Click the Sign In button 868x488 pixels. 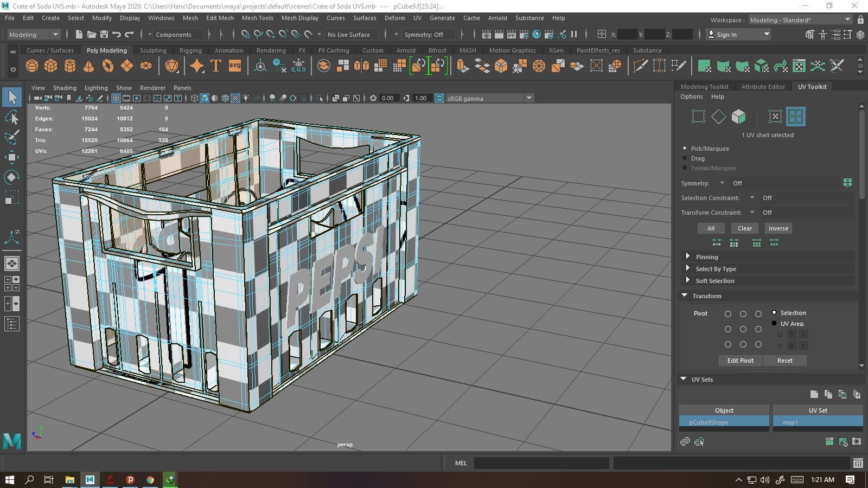pos(739,34)
